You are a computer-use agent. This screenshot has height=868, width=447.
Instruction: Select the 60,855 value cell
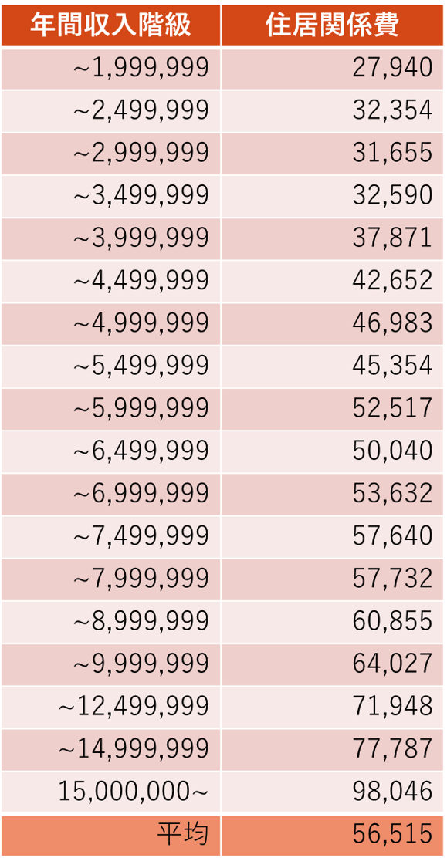point(332,623)
